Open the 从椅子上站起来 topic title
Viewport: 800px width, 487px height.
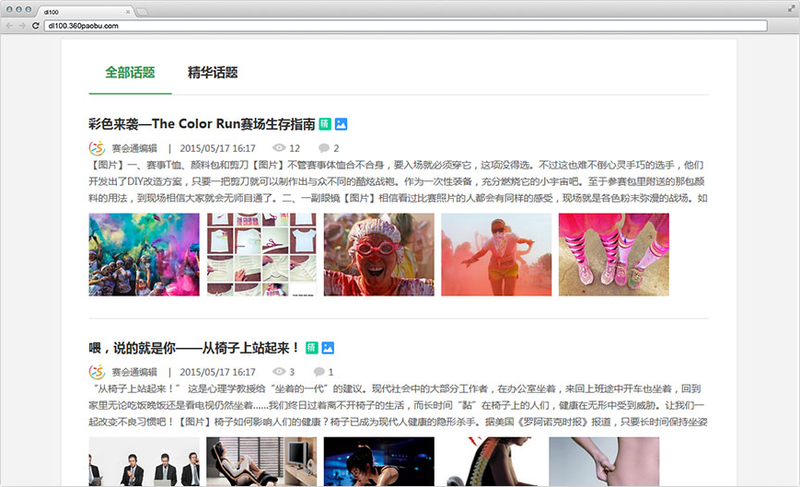point(193,348)
